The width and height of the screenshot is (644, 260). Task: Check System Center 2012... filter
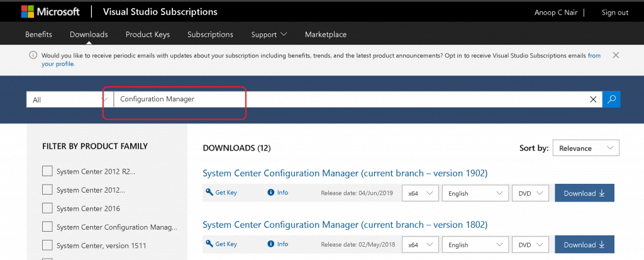point(47,189)
